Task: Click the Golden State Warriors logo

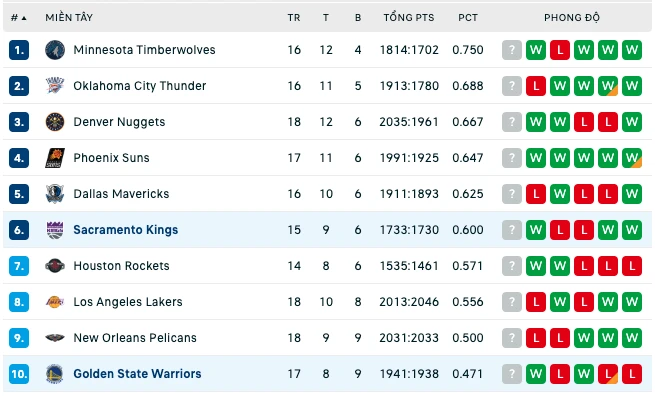Action: click(55, 374)
